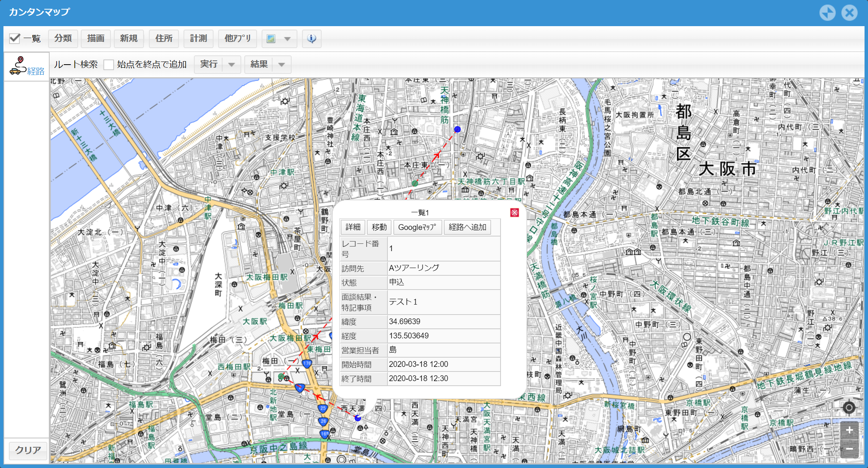This screenshot has width=868, height=468.
Task: Click the 新規 button
Action: [129, 38]
